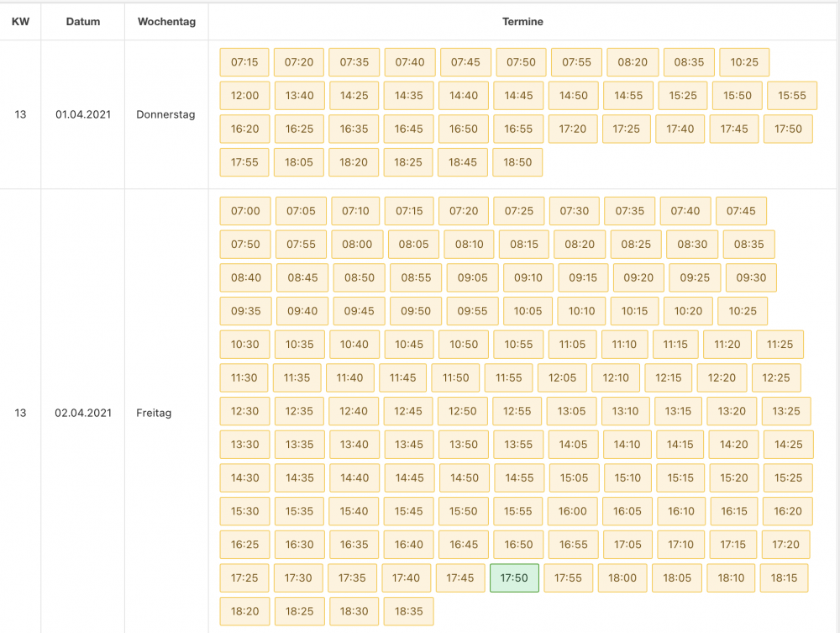Click the Wochentag column header

166,22
